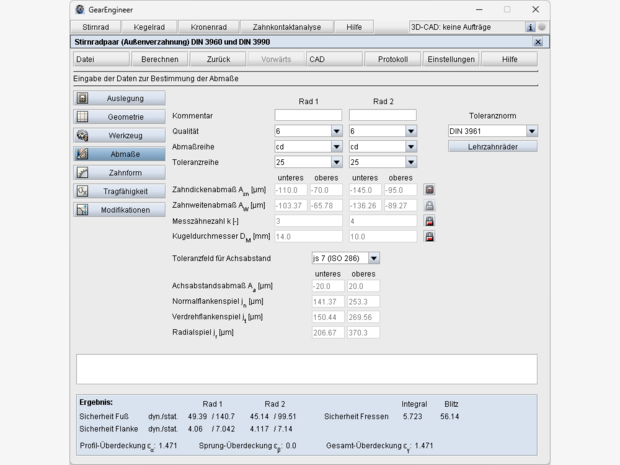Screen dimensions: 620x465
Task: Expand Qualität dropdown for Rad 1
Action: click(x=336, y=131)
